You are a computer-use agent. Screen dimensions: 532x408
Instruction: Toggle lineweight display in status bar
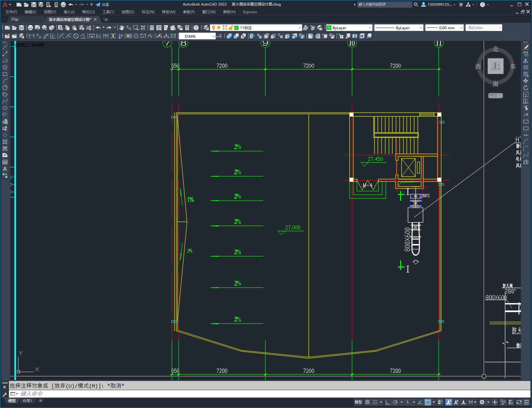tap(440, 402)
